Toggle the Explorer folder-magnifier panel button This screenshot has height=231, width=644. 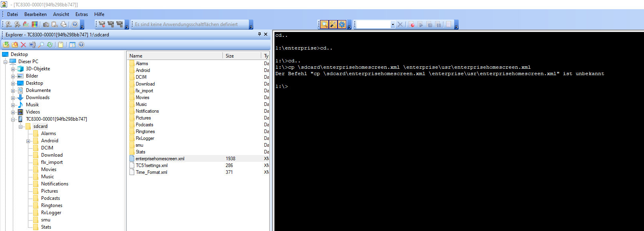(324, 24)
